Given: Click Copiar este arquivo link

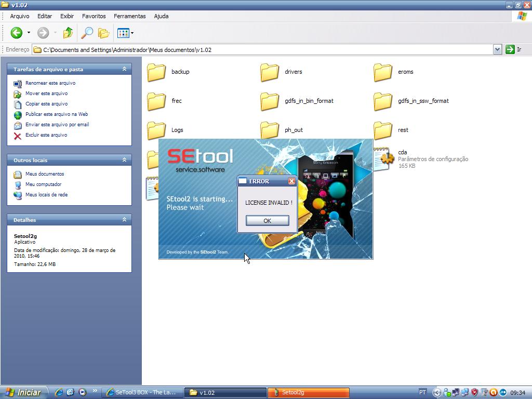Looking at the screenshot, I should tap(46, 104).
